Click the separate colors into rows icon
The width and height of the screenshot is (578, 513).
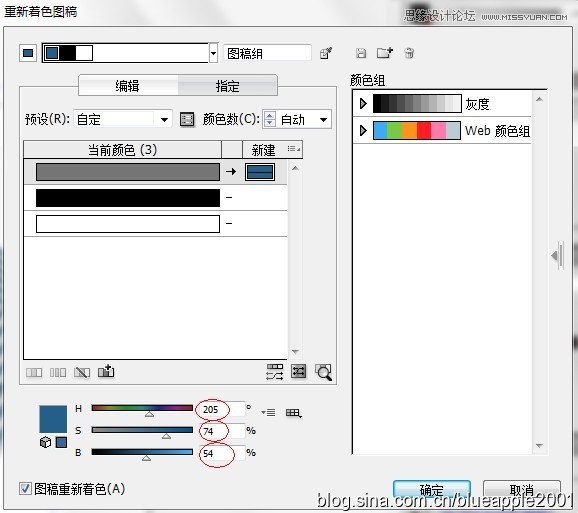click(58, 373)
